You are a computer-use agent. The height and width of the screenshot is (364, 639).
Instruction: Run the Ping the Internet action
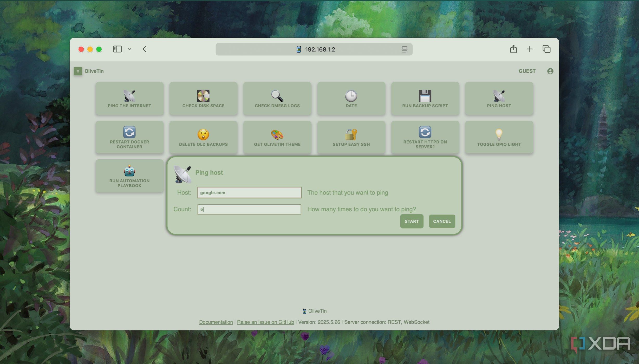click(129, 99)
